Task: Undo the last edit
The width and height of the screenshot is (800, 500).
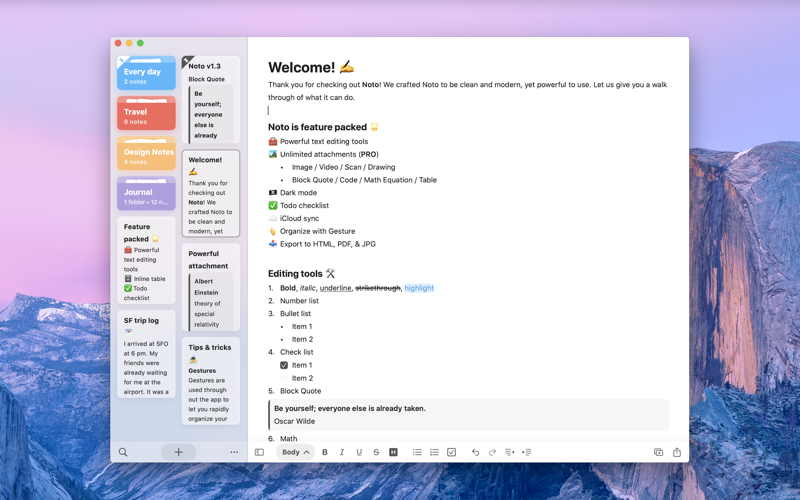Action: (x=475, y=452)
